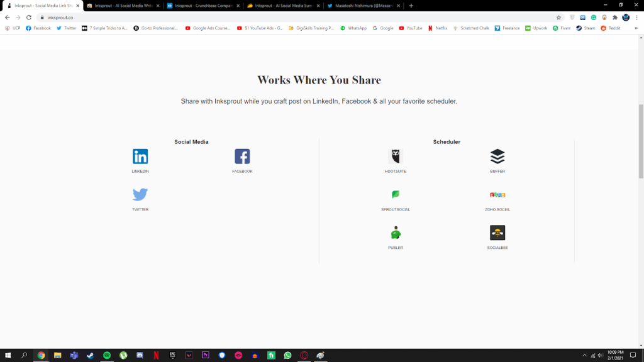Viewport: 644px width, 362px height.
Task: Switch to the Inksprout AI Social Media Writer tab
Action: click(123, 6)
